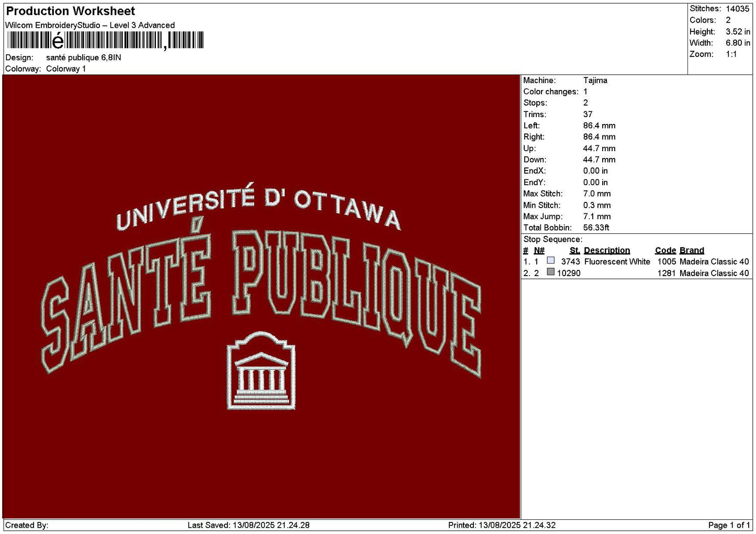This screenshot has height=534, width=756.
Task: Click the 'Description' column header
Action: point(607,251)
